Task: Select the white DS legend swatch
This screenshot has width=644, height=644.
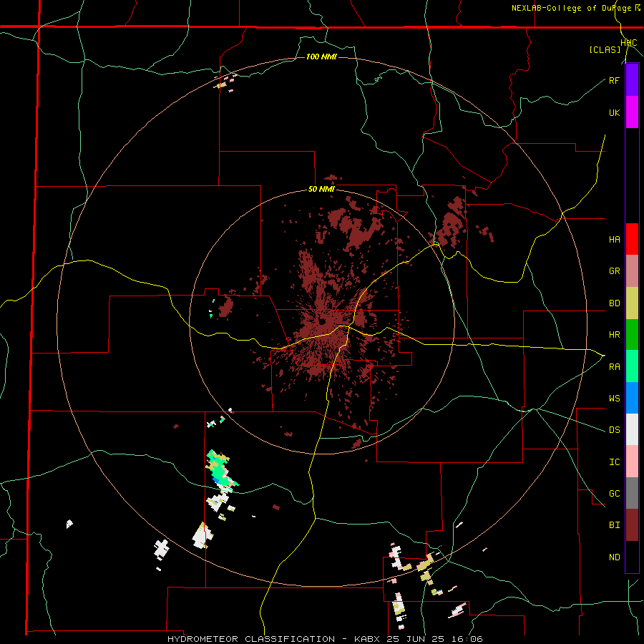Action: tap(632, 429)
